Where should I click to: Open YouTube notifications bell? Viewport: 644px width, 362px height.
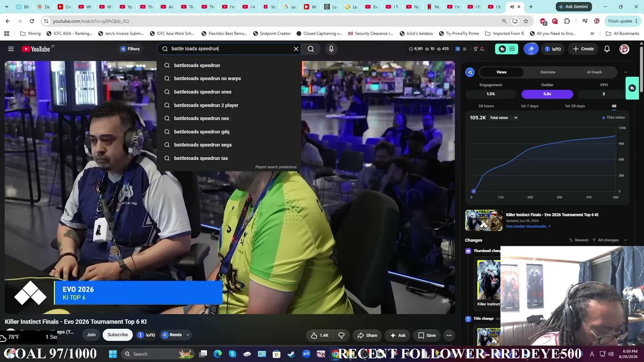click(x=607, y=49)
